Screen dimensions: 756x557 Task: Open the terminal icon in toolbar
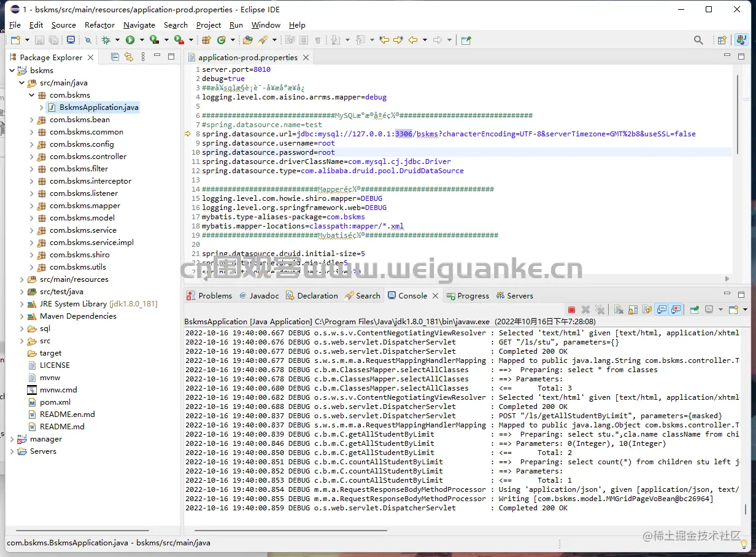coord(71,40)
